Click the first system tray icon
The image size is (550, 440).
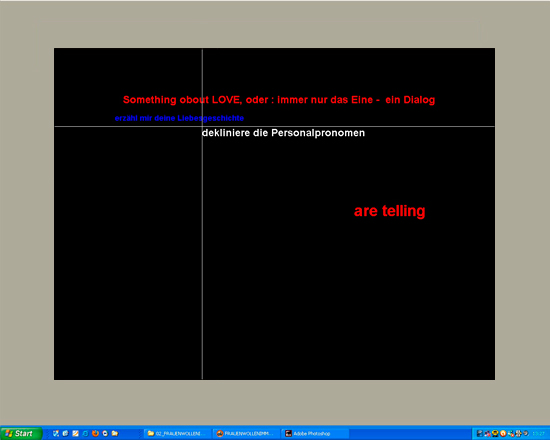(x=479, y=433)
